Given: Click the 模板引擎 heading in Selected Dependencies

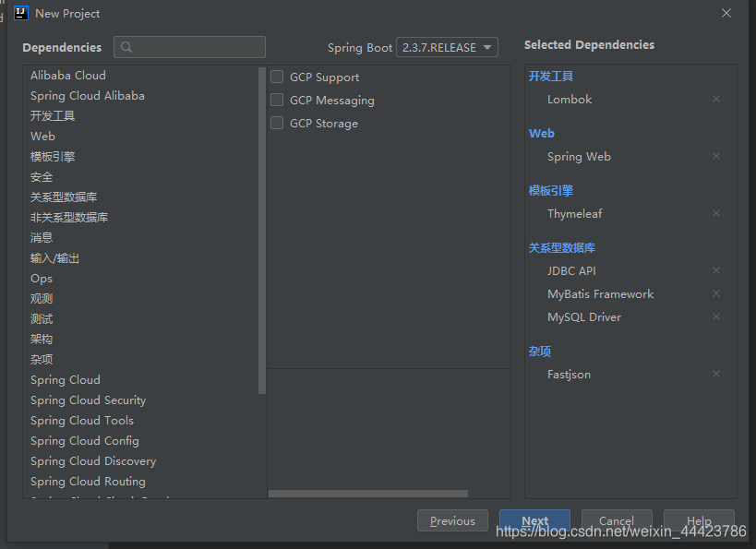Looking at the screenshot, I should (550, 190).
